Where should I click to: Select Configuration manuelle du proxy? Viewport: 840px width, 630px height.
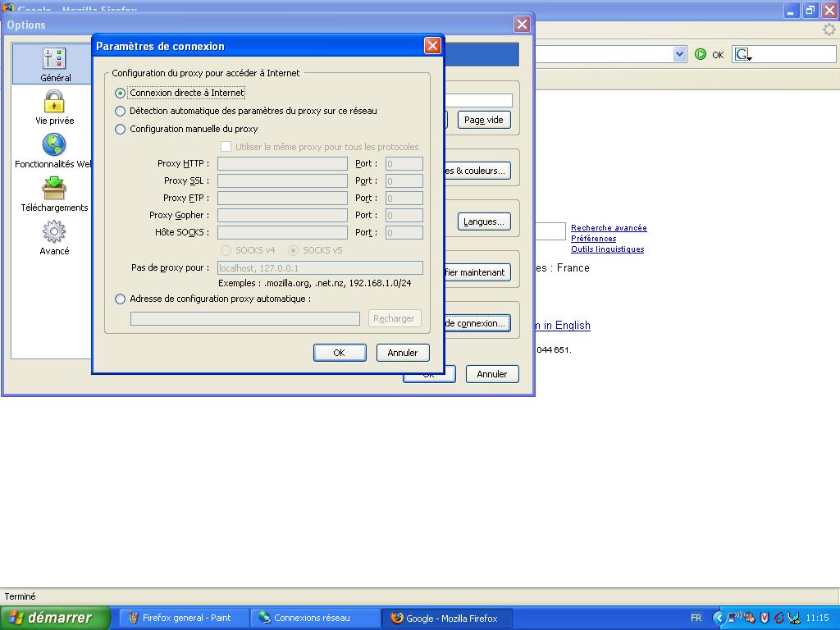click(x=121, y=130)
